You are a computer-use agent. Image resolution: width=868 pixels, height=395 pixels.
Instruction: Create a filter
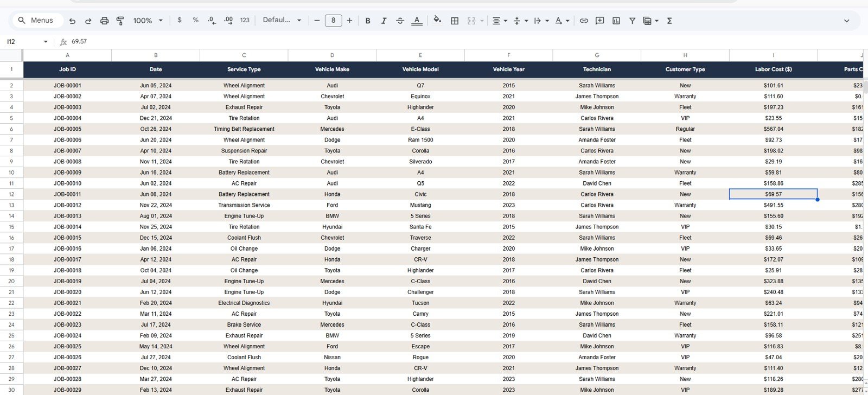pyautogui.click(x=632, y=21)
